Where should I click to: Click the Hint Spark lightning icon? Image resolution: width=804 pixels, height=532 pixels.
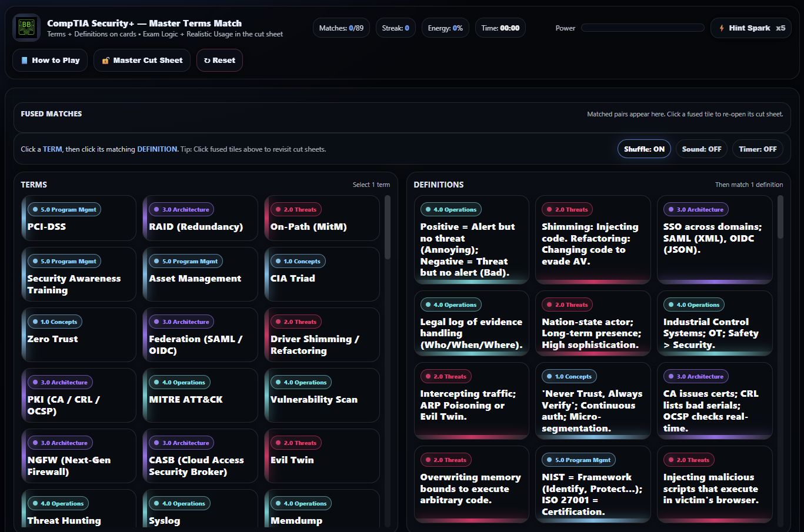point(722,28)
